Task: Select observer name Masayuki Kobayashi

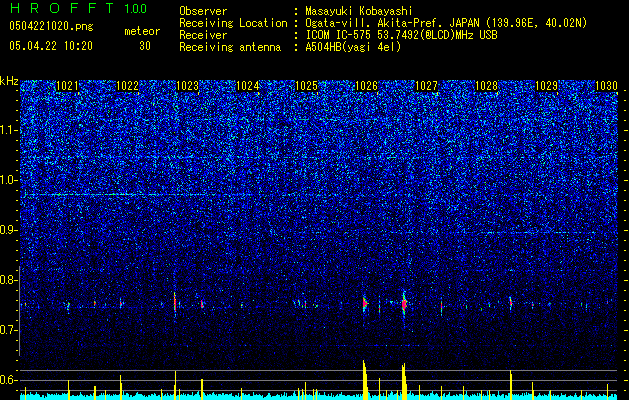Action: pyautogui.click(x=359, y=11)
